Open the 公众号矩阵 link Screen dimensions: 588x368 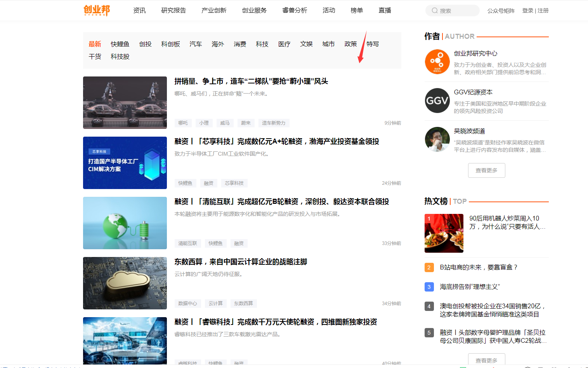501,11
